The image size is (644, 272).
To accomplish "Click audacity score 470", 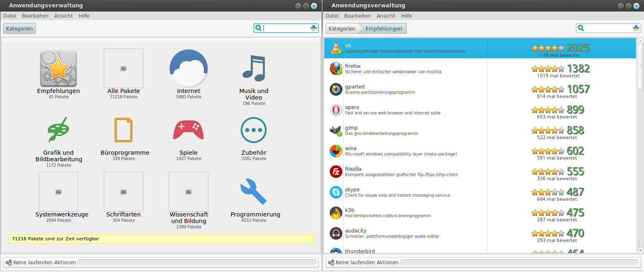I will [x=575, y=233].
